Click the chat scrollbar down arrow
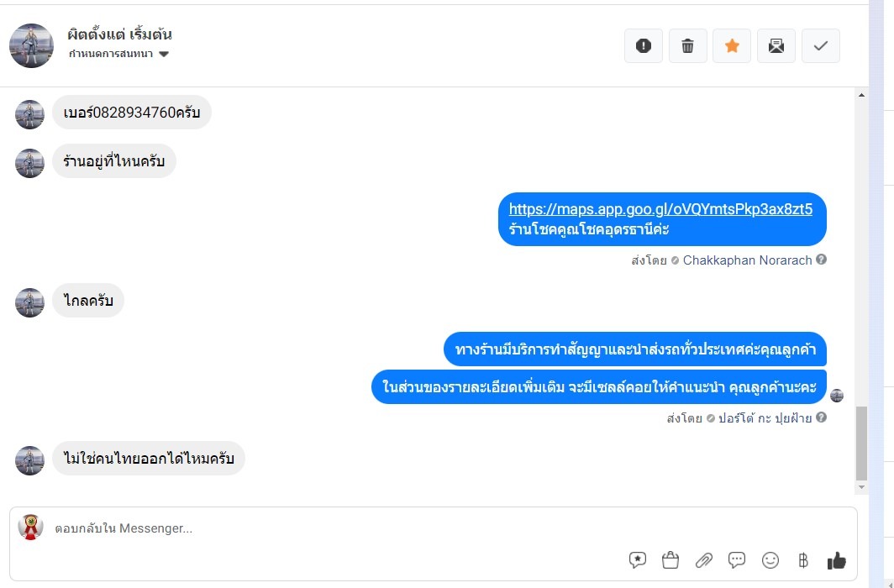The image size is (894, 588). [x=861, y=487]
